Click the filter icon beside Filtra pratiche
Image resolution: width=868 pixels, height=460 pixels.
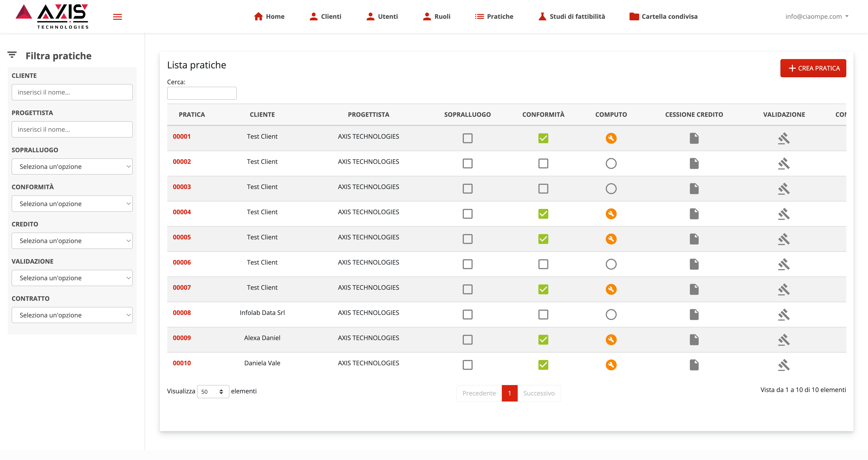[12, 55]
